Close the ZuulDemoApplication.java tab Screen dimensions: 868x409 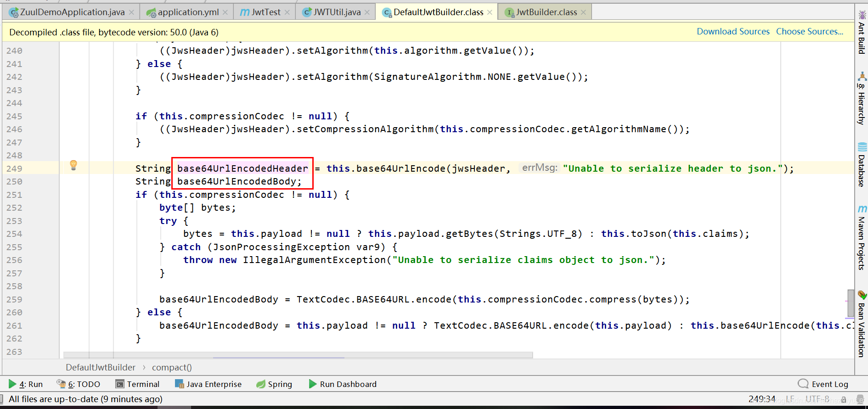131,12
